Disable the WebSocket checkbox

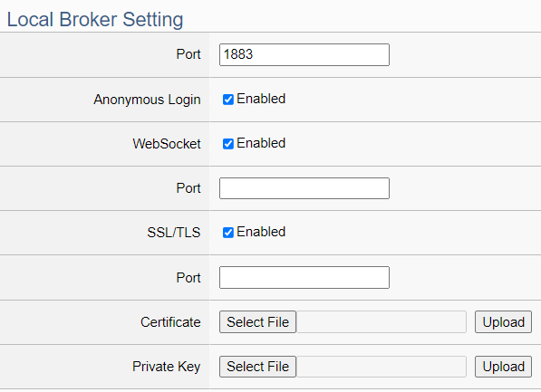pyautogui.click(x=228, y=144)
